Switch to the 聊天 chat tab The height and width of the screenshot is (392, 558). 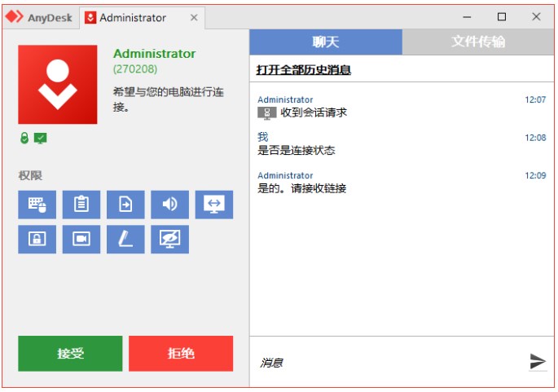(x=326, y=42)
